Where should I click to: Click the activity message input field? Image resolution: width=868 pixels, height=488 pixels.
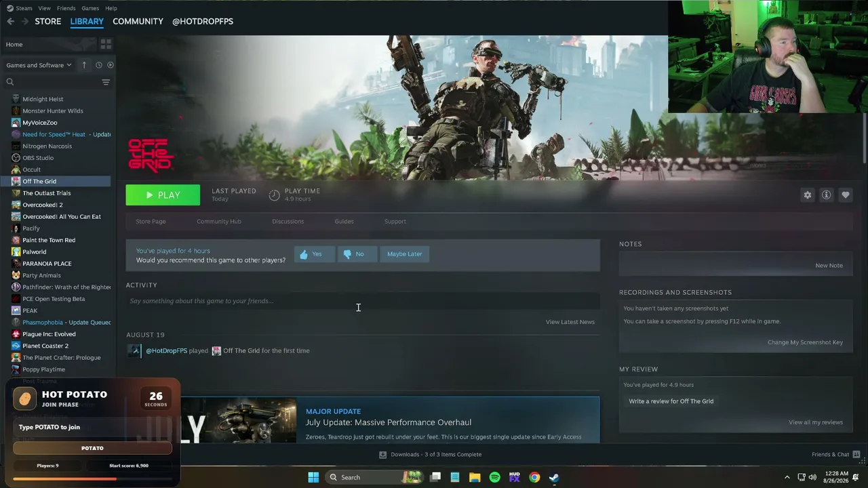pyautogui.click(x=363, y=301)
